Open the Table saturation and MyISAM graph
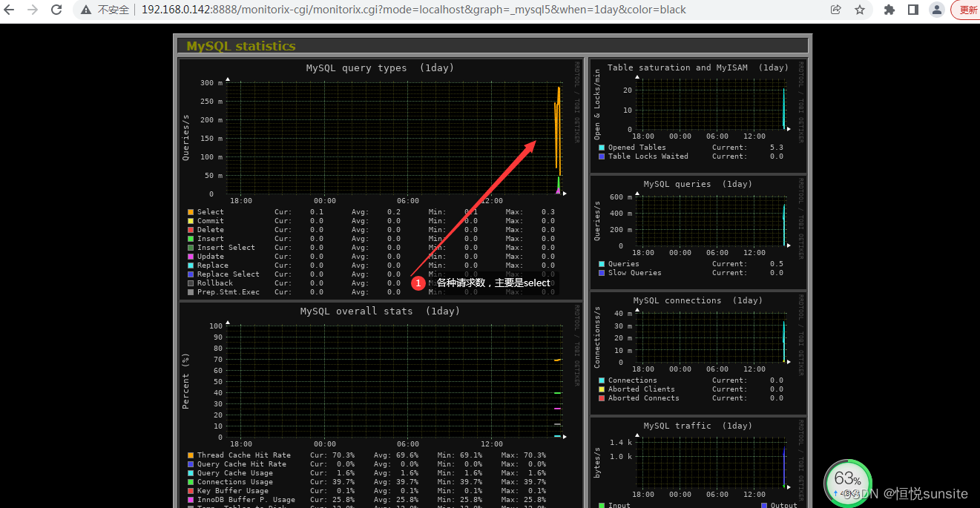The image size is (980, 508). click(698, 116)
